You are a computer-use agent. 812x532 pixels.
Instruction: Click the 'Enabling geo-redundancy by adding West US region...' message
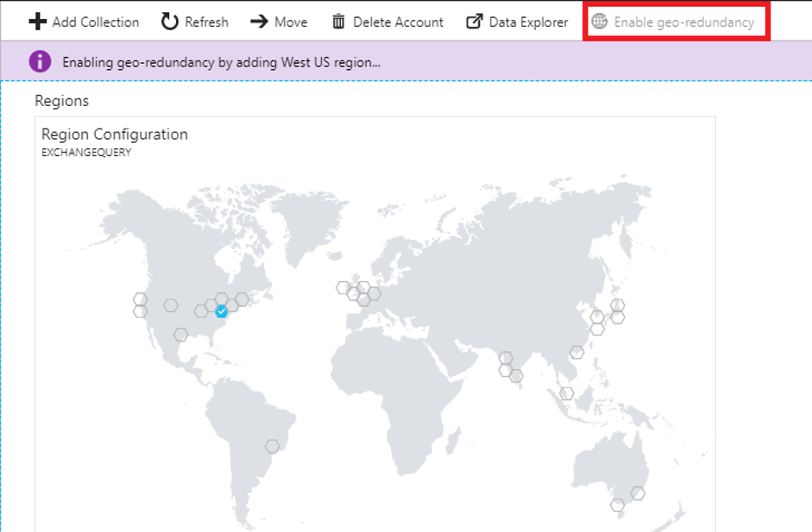coord(222,62)
